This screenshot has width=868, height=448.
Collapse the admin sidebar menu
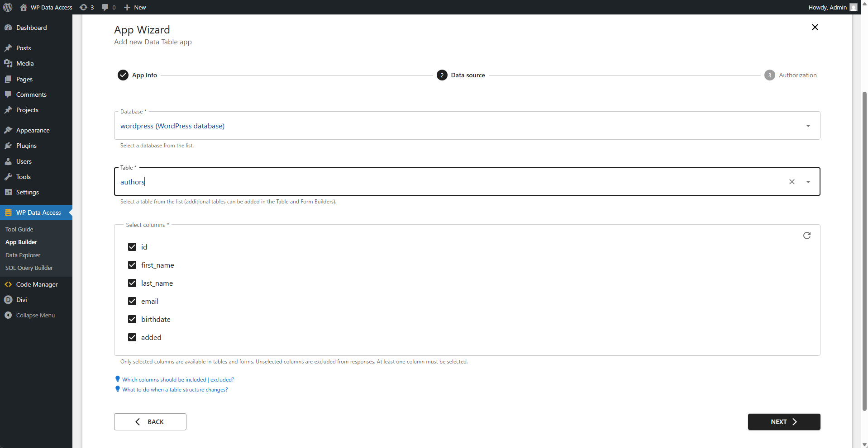pos(35,315)
